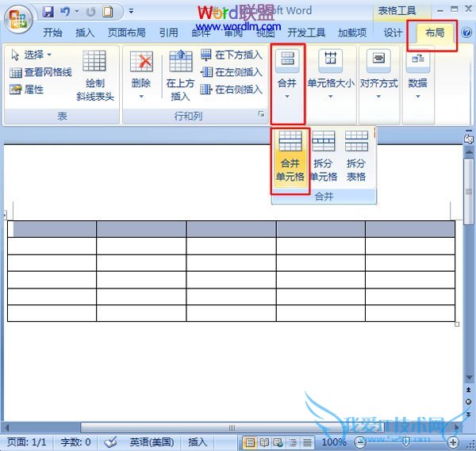Click the vertical scrollbar thumb
Image resolution: width=476 pixels, height=451 pixels.
point(469,192)
